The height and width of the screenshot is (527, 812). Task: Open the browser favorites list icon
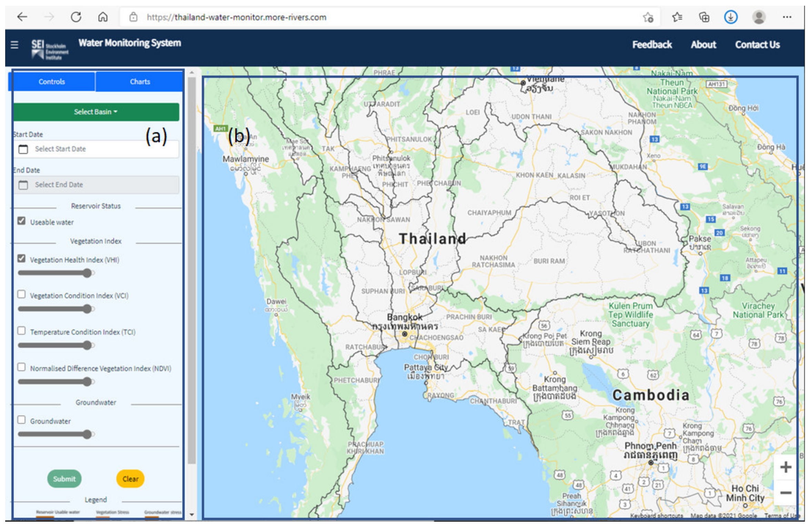point(677,17)
